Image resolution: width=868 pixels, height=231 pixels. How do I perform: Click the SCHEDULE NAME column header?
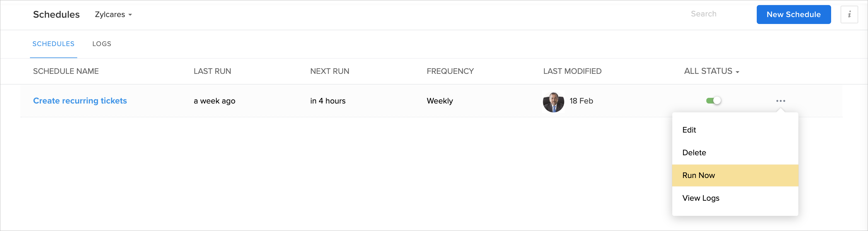pos(66,71)
